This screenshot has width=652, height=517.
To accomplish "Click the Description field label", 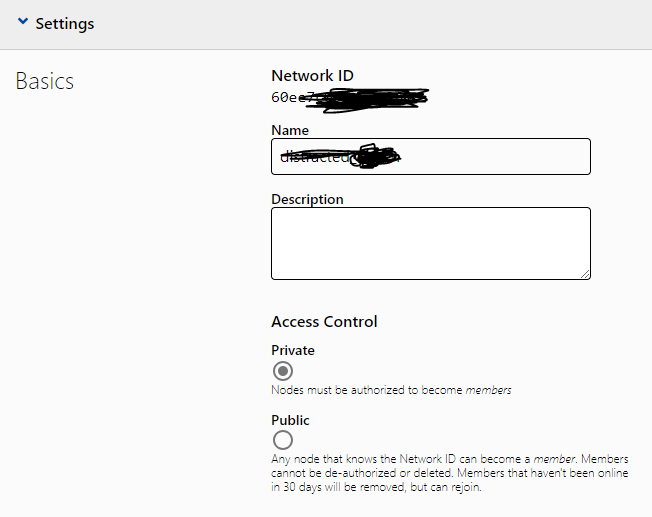I will click(307, 199).
